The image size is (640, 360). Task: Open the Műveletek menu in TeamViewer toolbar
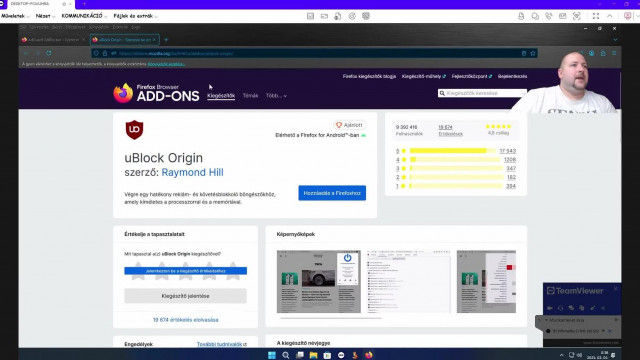tap(15, 16)
